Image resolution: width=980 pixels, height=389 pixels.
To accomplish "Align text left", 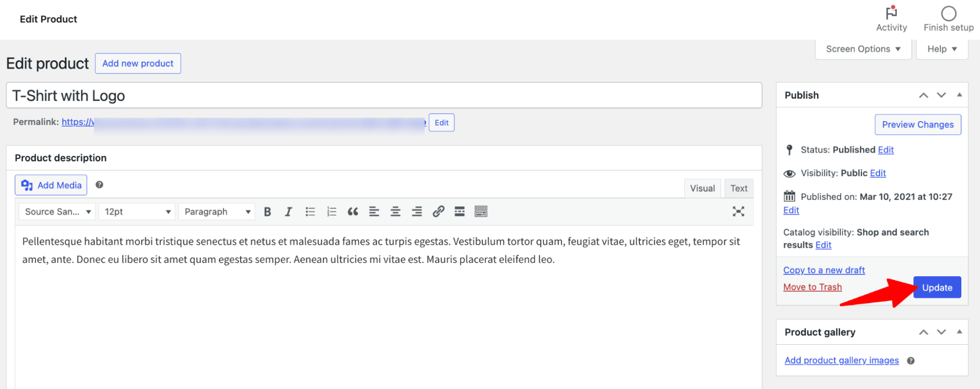I will [374, 211].
